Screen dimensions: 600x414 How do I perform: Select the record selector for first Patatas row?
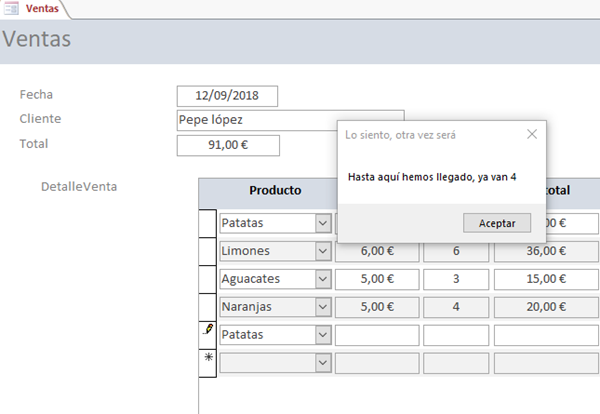click(208, 223)
